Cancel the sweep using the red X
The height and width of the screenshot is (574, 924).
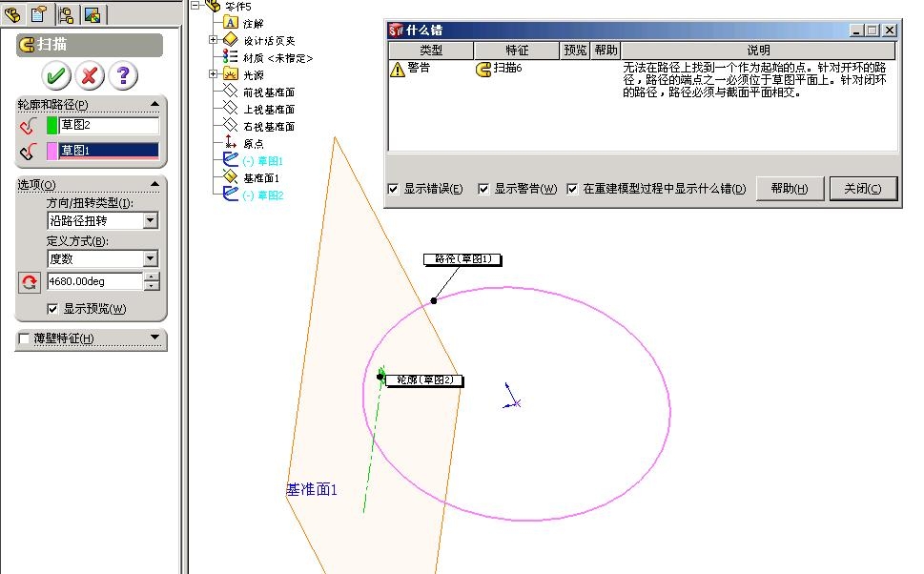tap(92, 75)
